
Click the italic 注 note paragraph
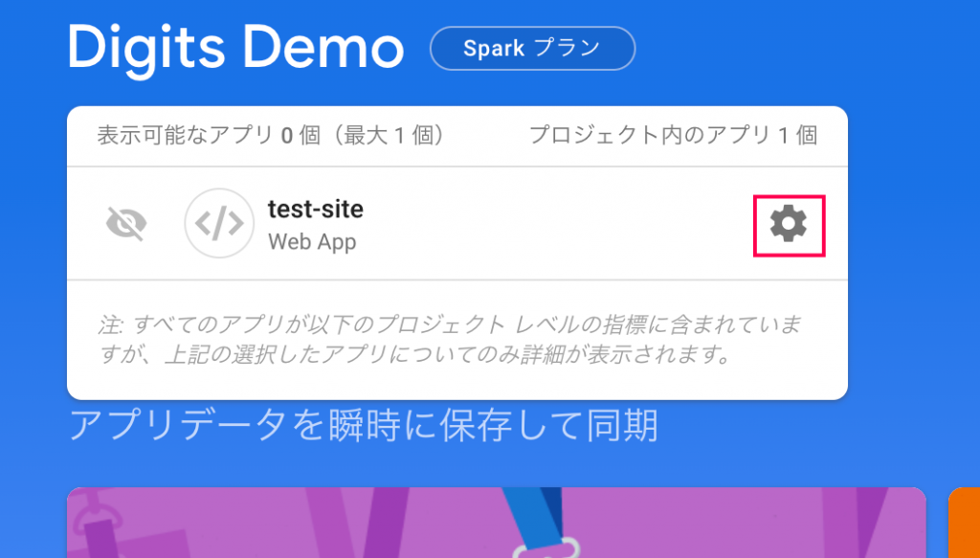tap(450, 340)
